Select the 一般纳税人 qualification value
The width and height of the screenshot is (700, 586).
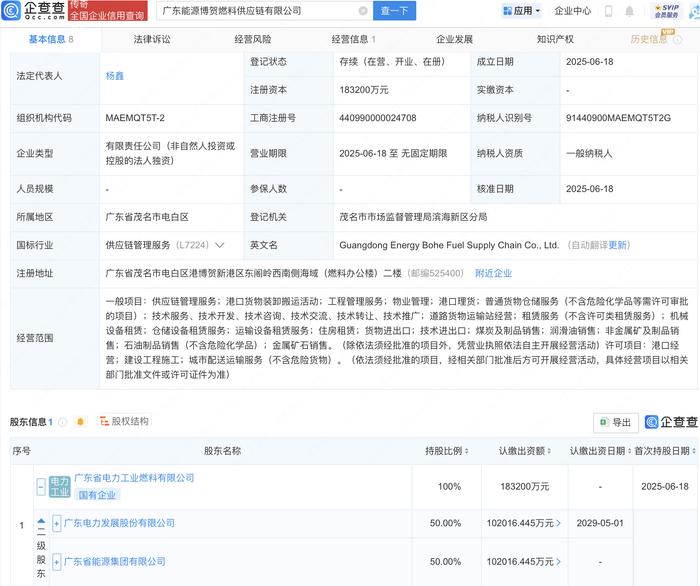(x=589, y=154)
